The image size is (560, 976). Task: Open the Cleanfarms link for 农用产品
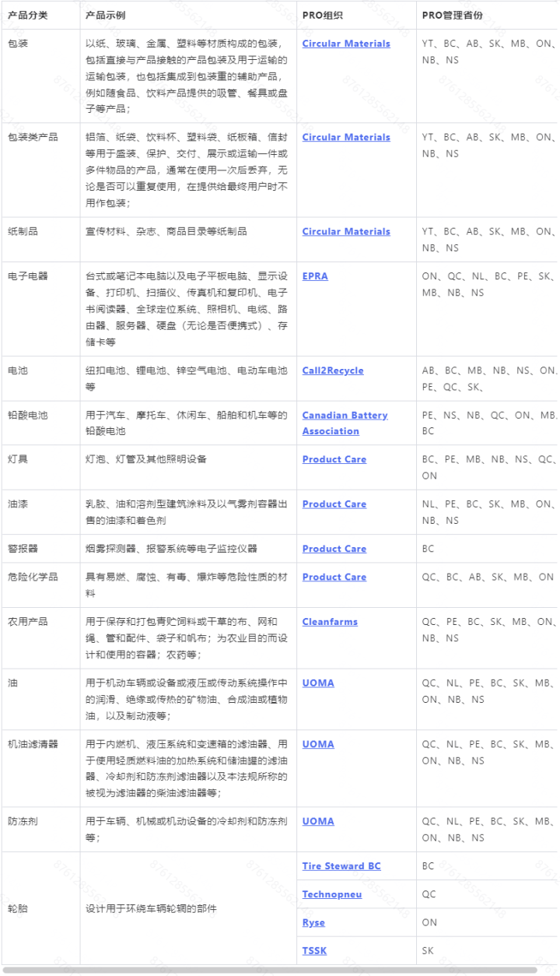(331, 622)
